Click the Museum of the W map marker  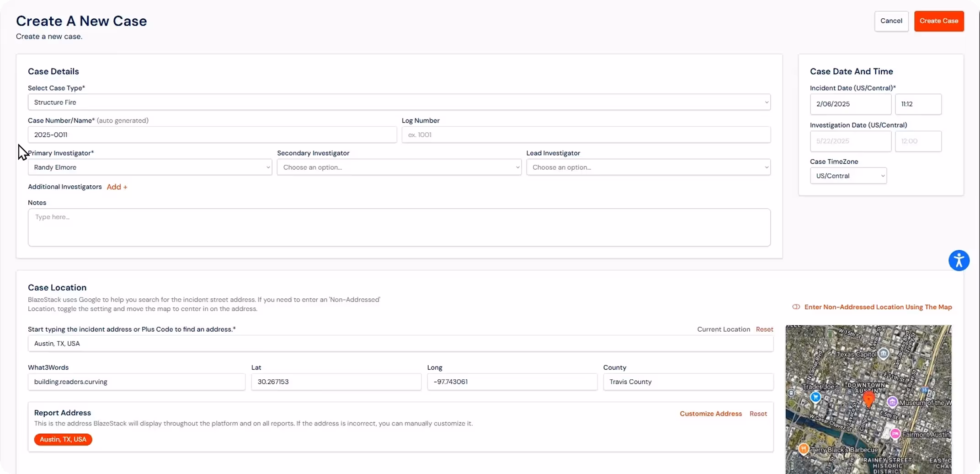(892, 402)
